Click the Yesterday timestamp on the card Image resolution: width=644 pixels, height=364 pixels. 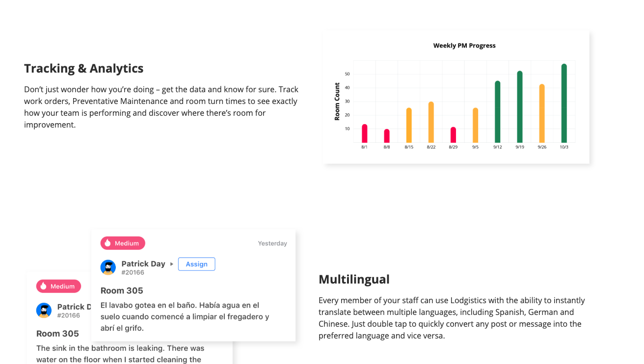point(272,243)
